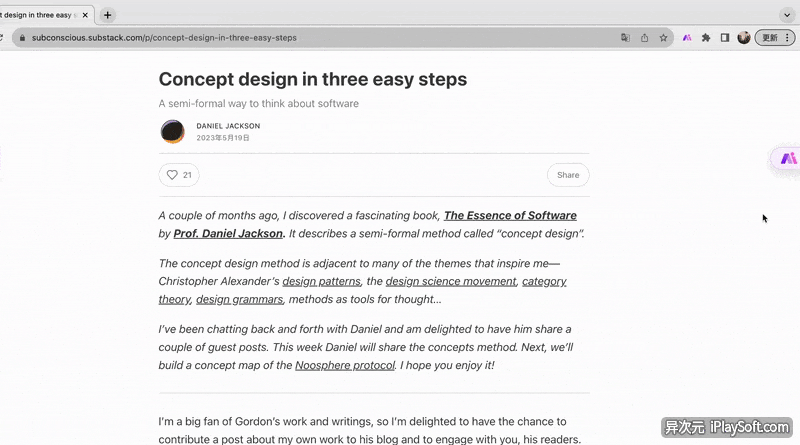
Task: Like the post with the heart button
Action: click(179, 175)
